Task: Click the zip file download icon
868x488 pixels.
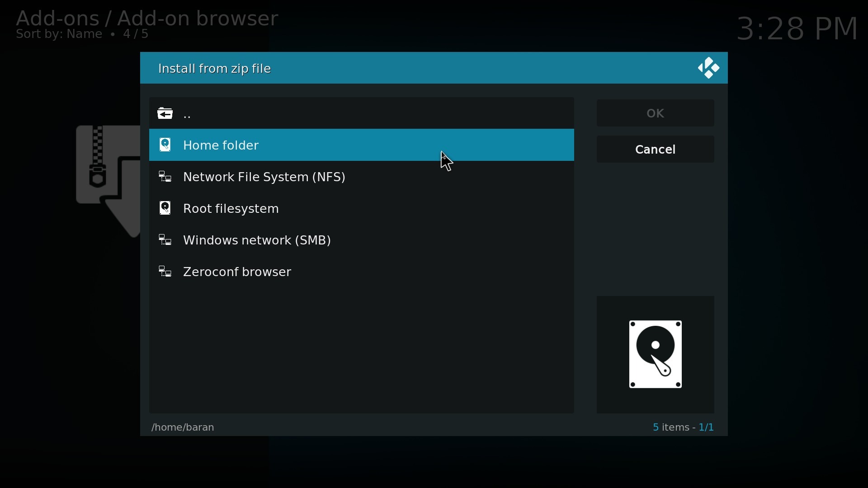Action: click(x=107, y=181)
